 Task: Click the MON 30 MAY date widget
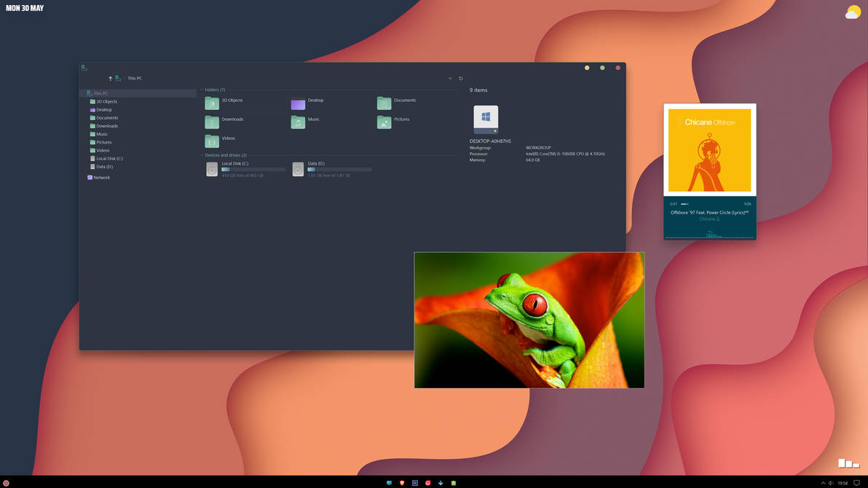coord(25,8)
